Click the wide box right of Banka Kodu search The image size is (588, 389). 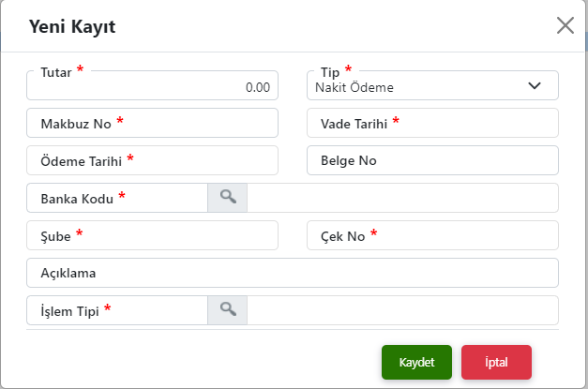pyautogui.click(x=403, y=198)
